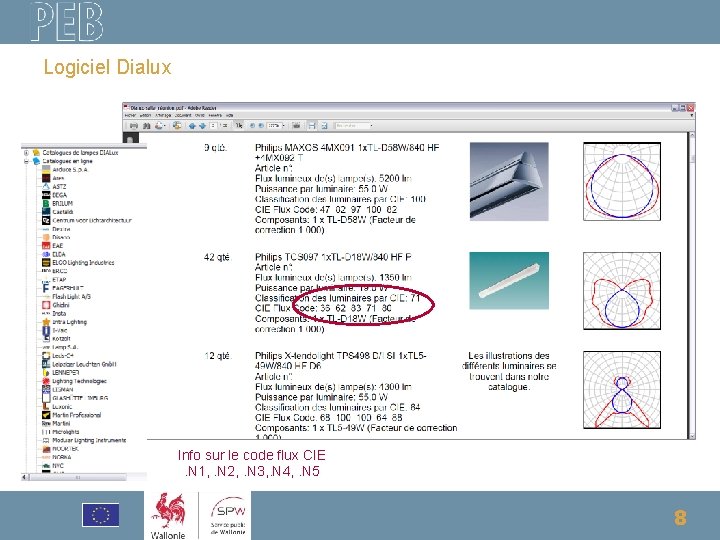The width and height of the screenshot is (720, 540).
Task: Open the find text dropdown in toolbar
Action: point(371,125)
